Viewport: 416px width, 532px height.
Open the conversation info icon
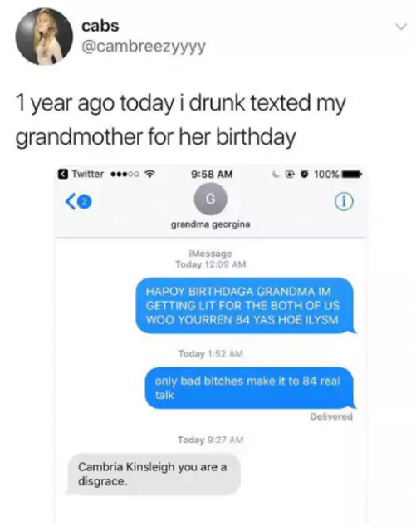(x=344, y=202)
